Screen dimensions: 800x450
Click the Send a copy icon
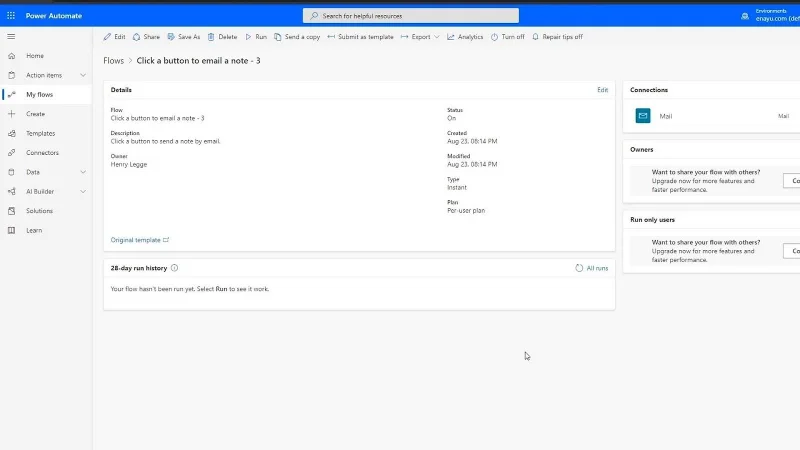pyautogui.click(x=278, y=37)
